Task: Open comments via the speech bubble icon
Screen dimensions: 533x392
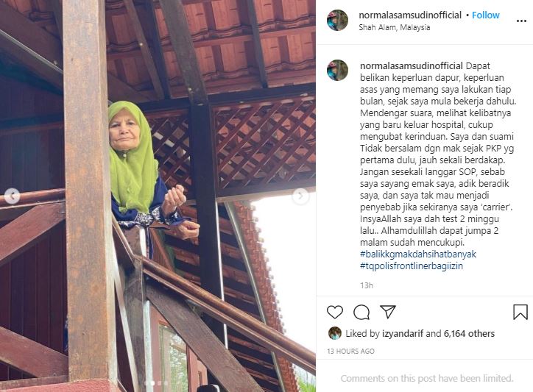Action: (x=361, y=312)
